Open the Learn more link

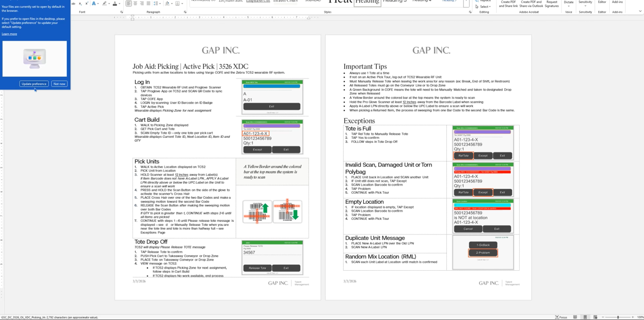[9, 34]
